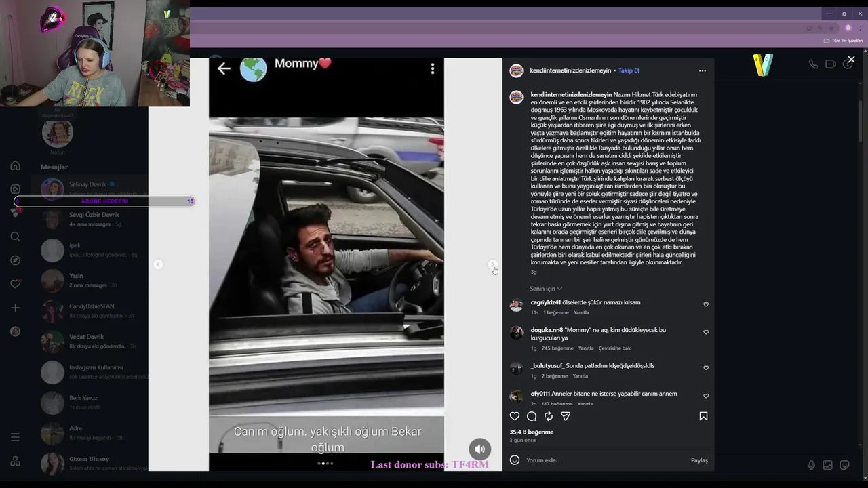
Task: Like the post with heart icon
Action: [x=515, y=416]
